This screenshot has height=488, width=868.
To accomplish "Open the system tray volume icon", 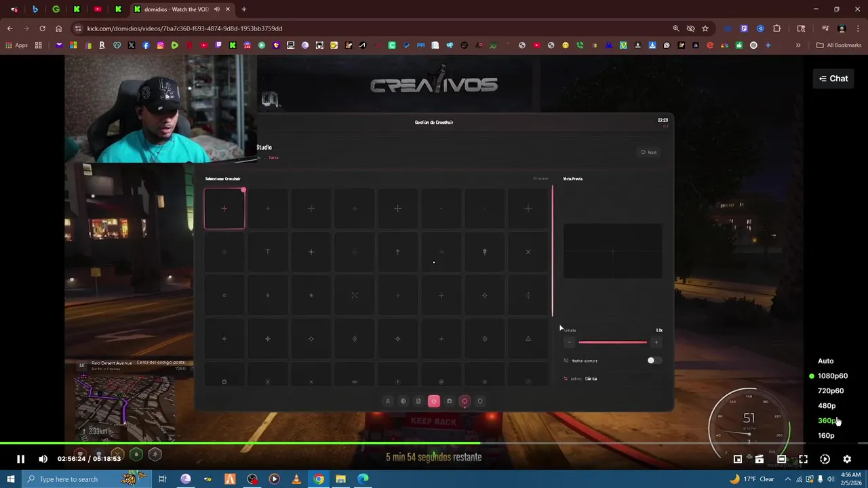I will [831, 479].
